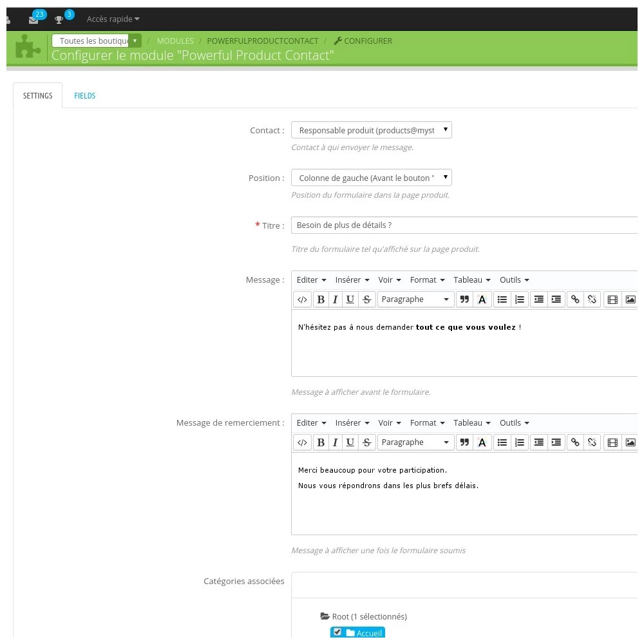
Task: Insert link in the Message editor
Action: (x=575, y=299)
